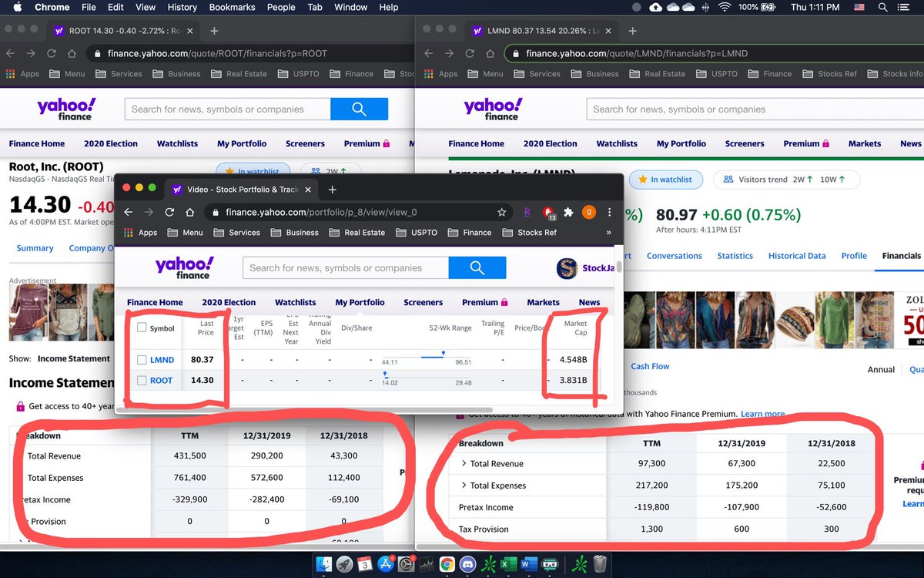Reload the LMND financials page
The image size is (924, 578).
coord(470,53)
